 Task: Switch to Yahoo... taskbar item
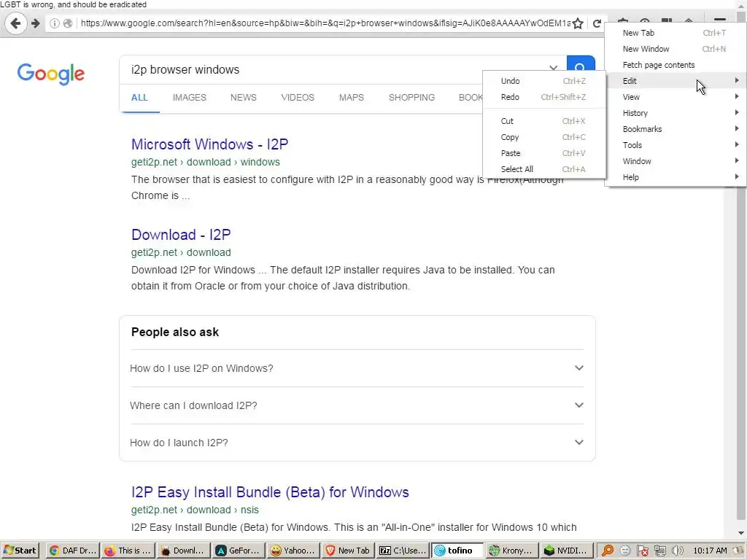click(x=293, y=551)
